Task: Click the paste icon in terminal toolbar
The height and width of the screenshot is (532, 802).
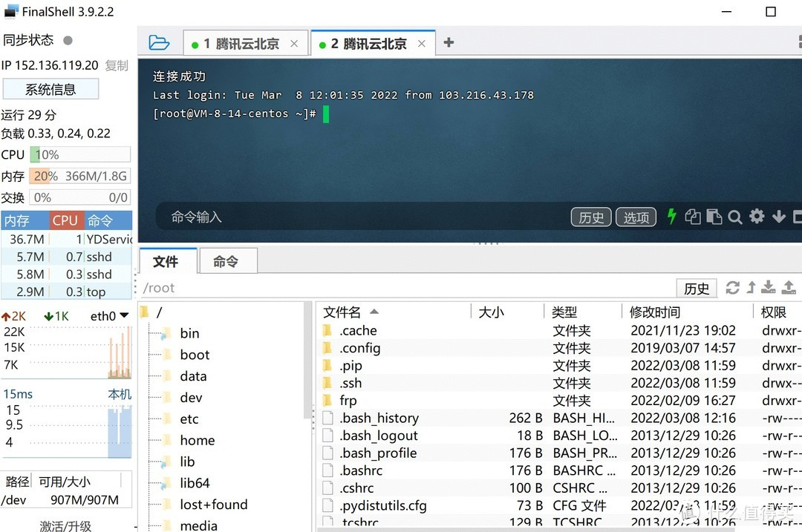Action: pos(714,217)
